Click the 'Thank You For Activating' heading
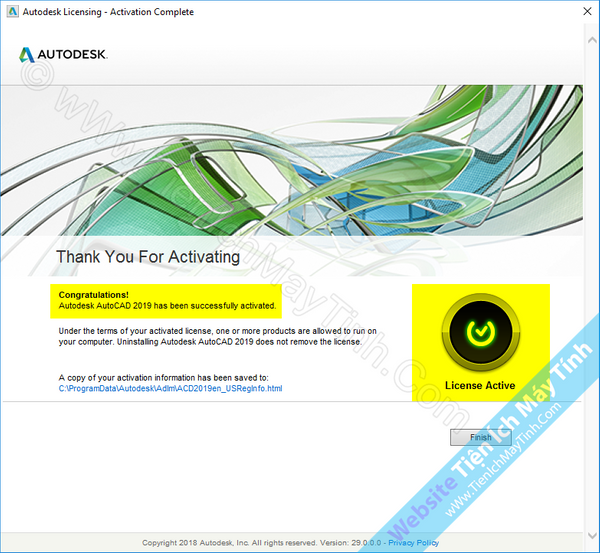This screenshot has width=600, height=553. (148, 256)
